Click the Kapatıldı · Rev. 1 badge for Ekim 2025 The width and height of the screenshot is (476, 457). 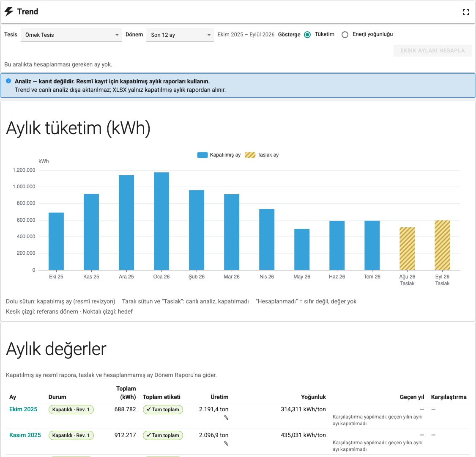point(71,410)
